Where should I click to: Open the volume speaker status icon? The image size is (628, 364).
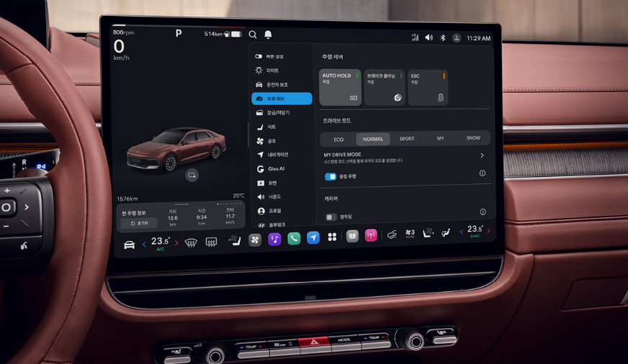coord(429,37)
